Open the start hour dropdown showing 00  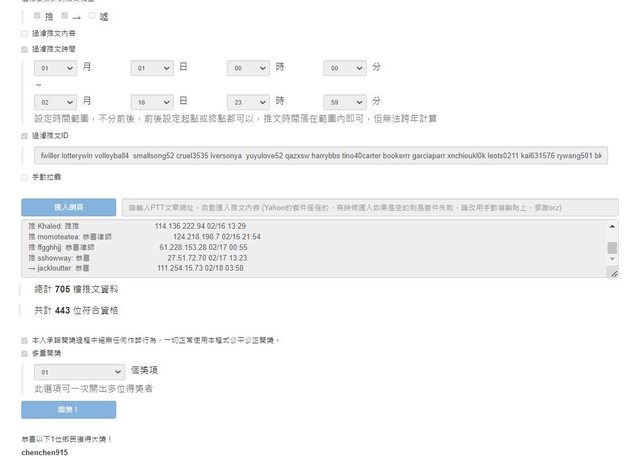(249, 68)
